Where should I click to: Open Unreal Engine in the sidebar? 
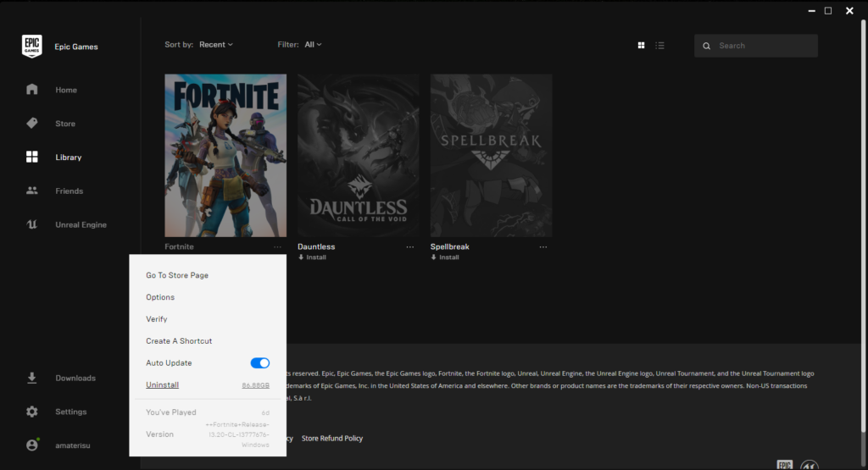pyautogui.click(x=81, y=224)
